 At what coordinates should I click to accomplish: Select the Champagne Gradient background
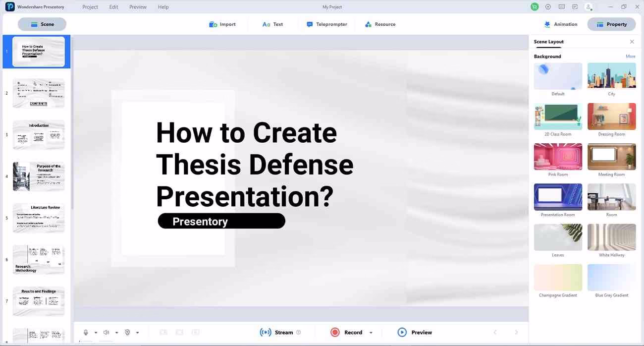558,277
